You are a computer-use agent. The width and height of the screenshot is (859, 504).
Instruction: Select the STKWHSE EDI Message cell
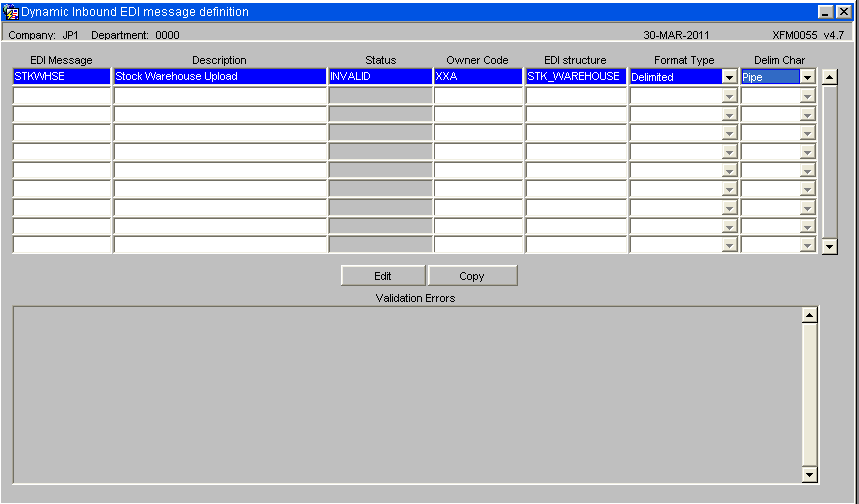[x=62, y=76]
